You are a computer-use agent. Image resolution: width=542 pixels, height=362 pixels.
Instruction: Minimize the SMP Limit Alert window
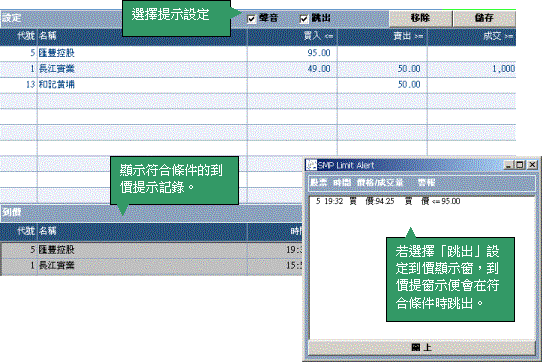508,165
